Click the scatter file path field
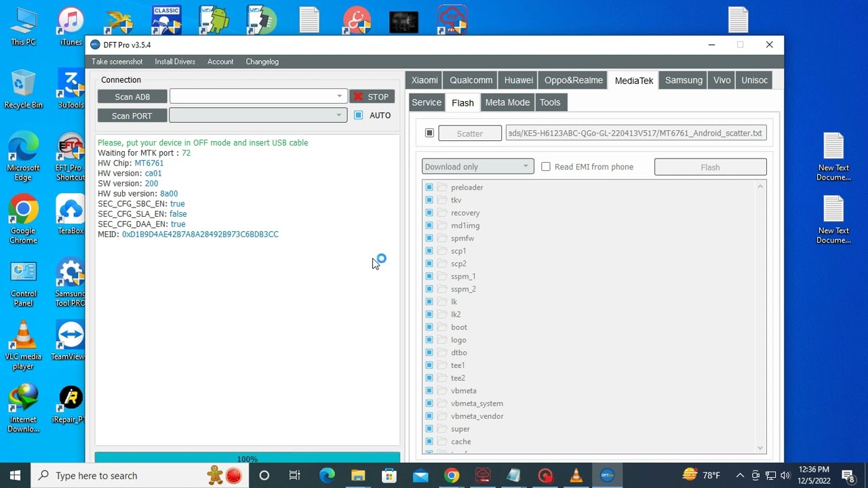This screenshot has height=488, width=868. point(636,133)
